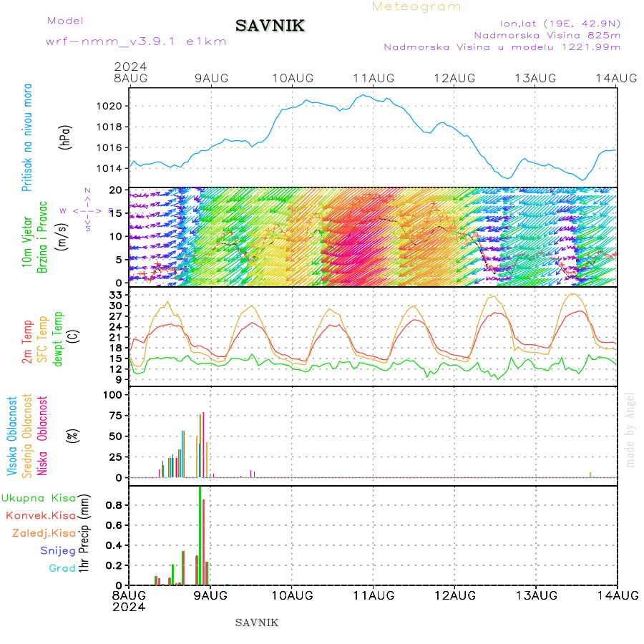Click the 13AUG label on the bottom date axis
This screenshot has height=644, width=644.
coord(537,595)
